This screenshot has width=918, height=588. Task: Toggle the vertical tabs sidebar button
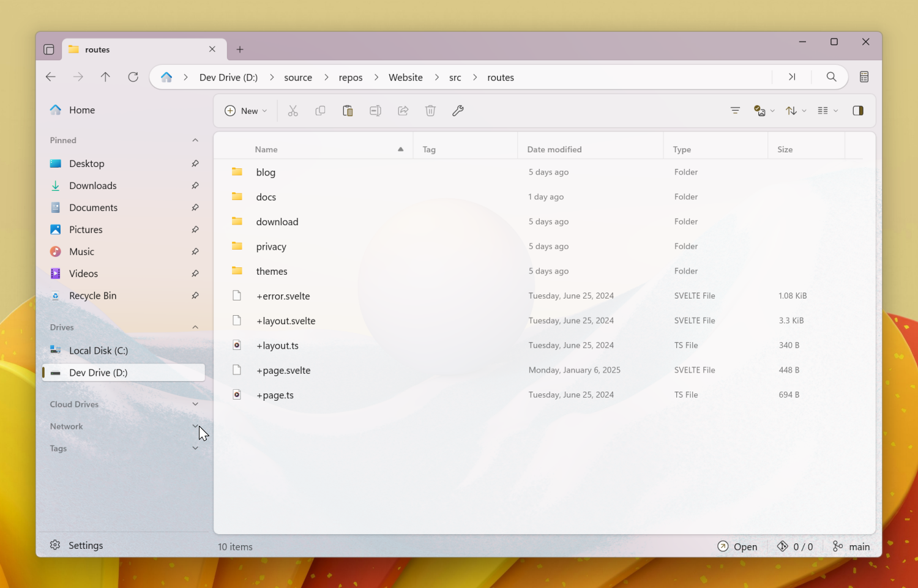click(x=49, y=50)
